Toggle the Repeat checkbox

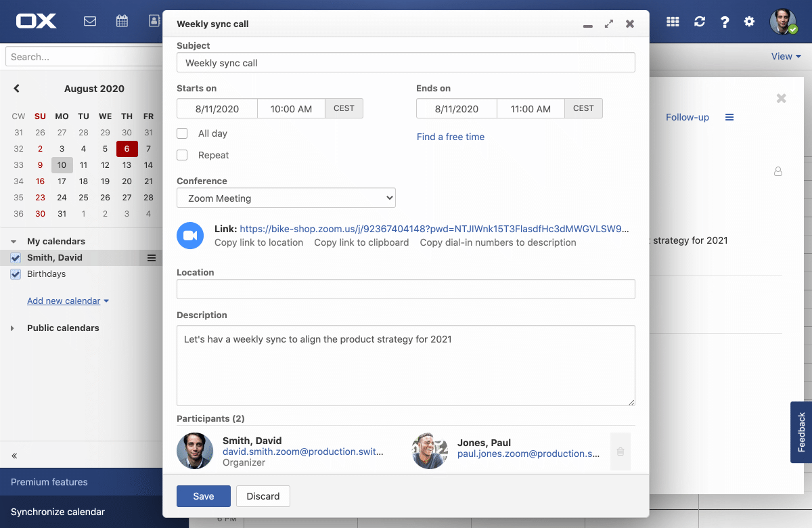(182, 155)
